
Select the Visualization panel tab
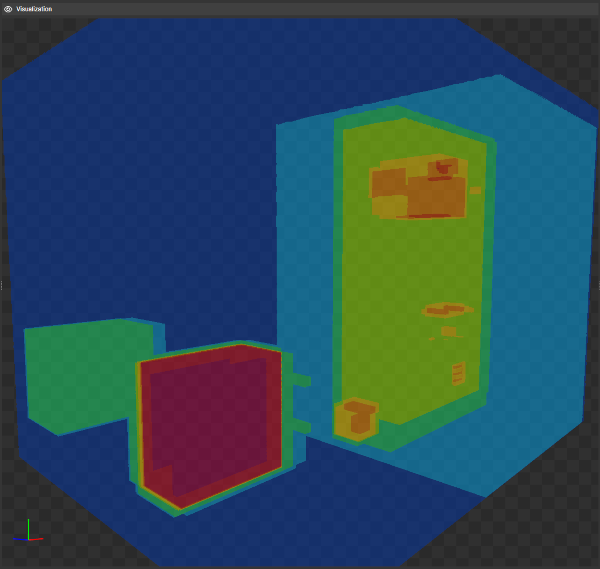pos(34,8)
